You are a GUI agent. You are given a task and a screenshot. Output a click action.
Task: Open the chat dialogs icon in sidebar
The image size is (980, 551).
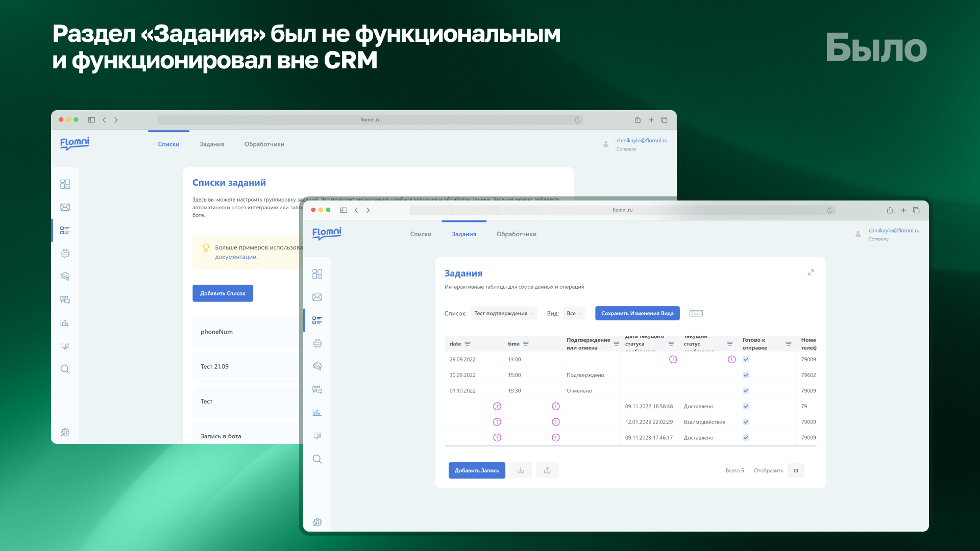(x=317, y=390)
